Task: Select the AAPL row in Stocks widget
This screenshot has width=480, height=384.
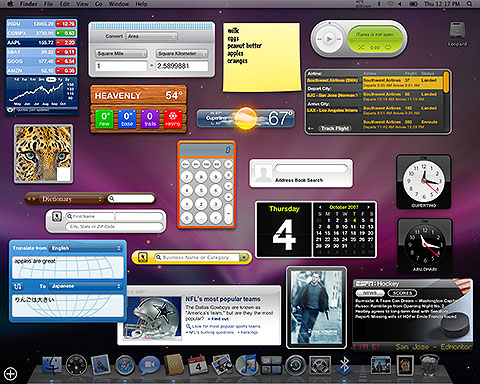Action: (42, 43)
